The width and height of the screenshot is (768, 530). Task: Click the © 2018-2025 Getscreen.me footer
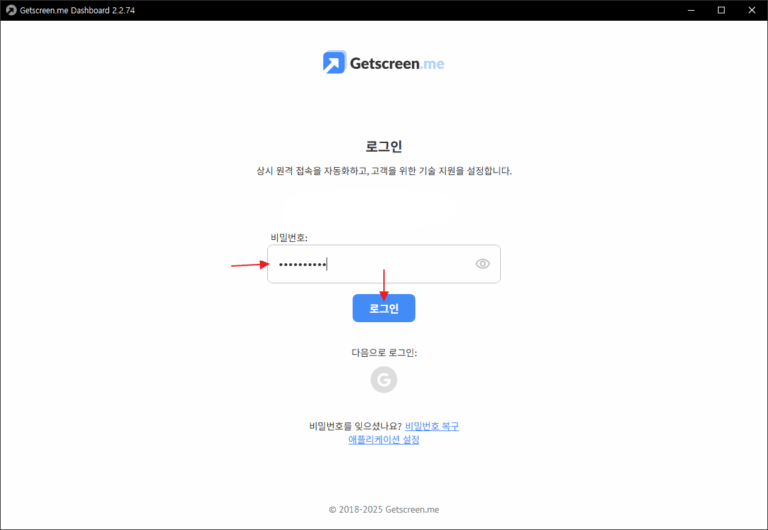tap(384, 509)
